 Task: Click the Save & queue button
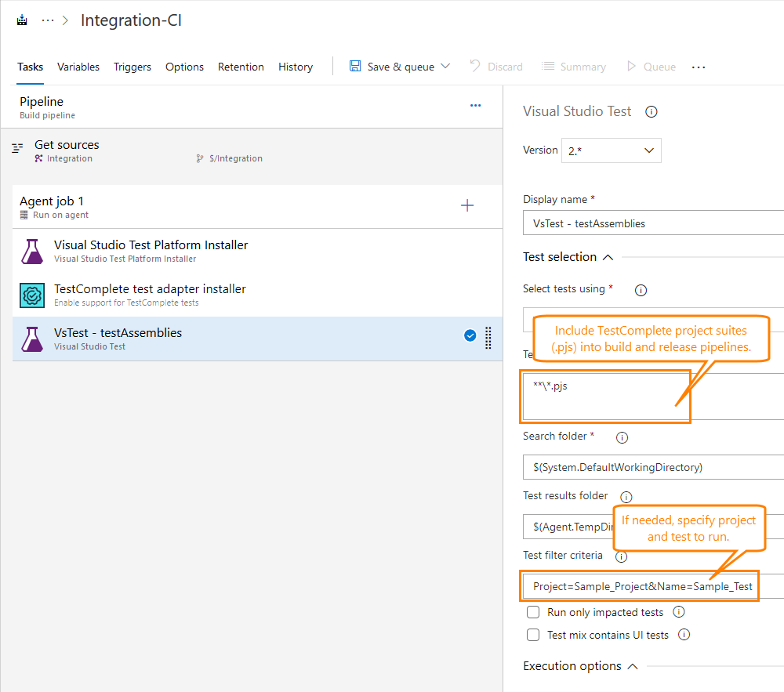(400, 67)
